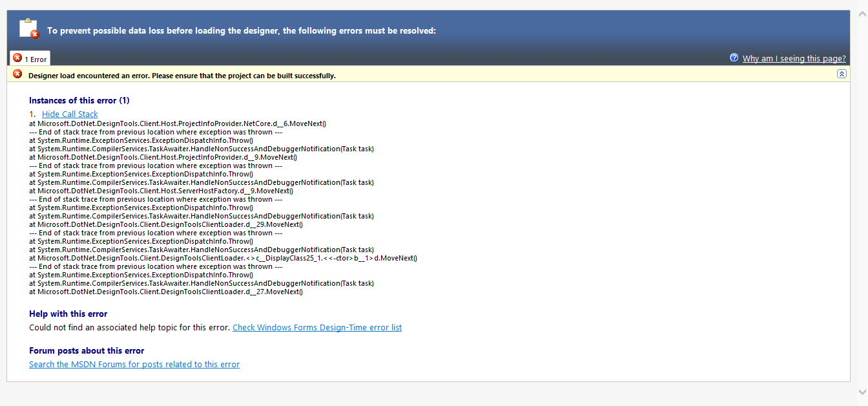Search the MSDN Forums for related posts
Image resolution: width=868 pixels, height=406 pixels.
pyautogui.click(x=134, y=364)
